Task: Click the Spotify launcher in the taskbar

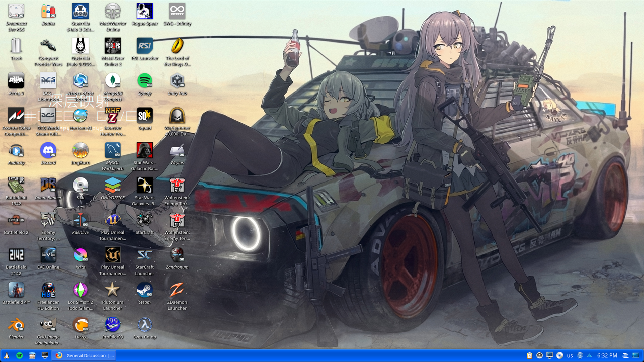Action: click(19, 356)
